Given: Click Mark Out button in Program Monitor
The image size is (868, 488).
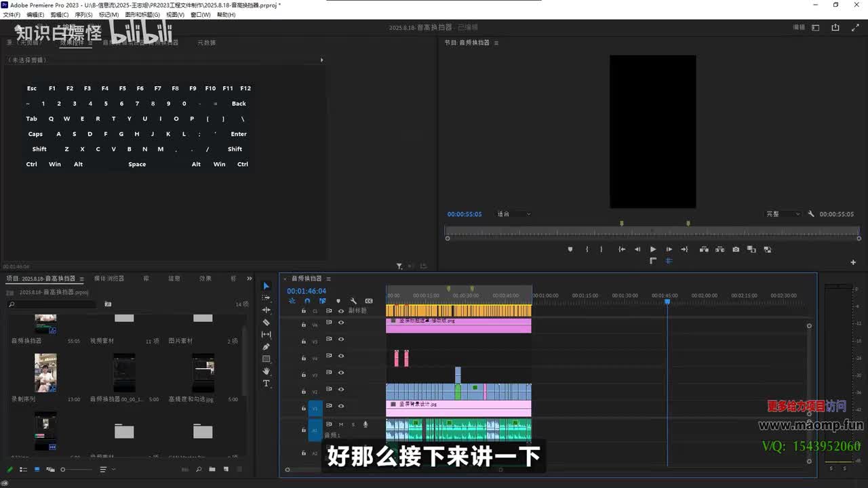Looking at the screenshot, I should click(601, 249).
